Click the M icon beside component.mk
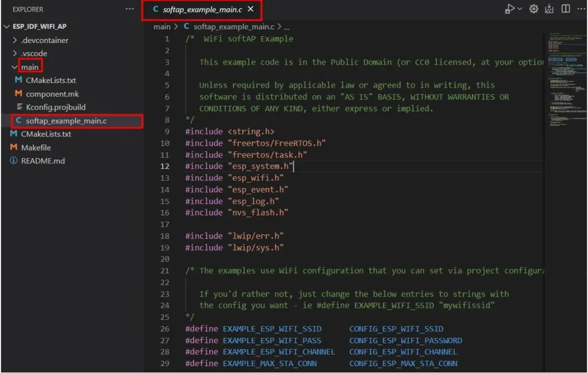This screenshot has width=588, height=373. [18, 94]
